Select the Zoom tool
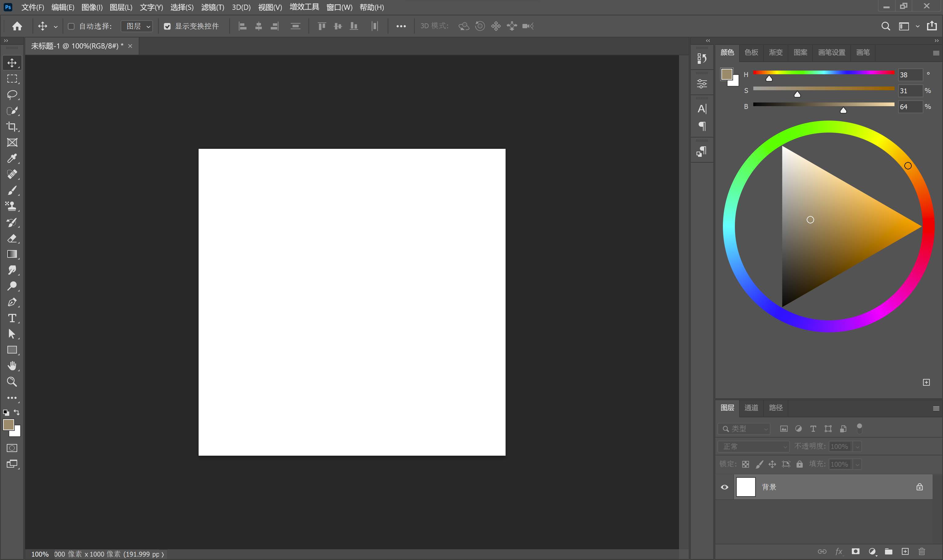The width and height of the screenshot is (943, 560). click(x=12, y=382)
